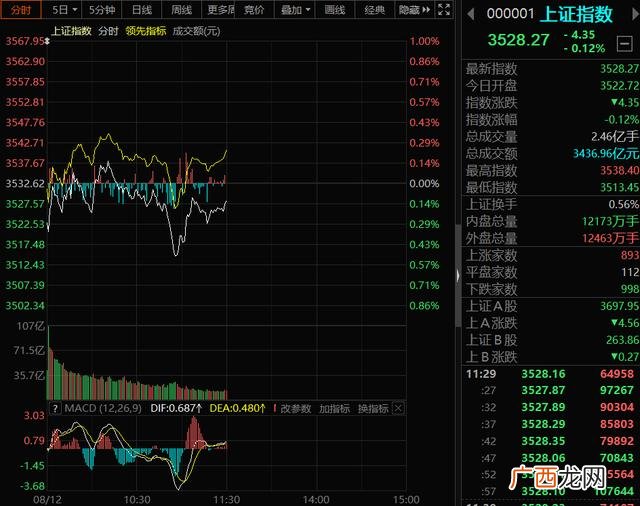Click the 下跌家数 value 998

630,289
